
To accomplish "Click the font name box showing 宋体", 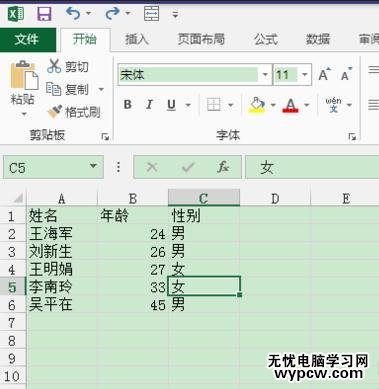I will pos(188,75).
